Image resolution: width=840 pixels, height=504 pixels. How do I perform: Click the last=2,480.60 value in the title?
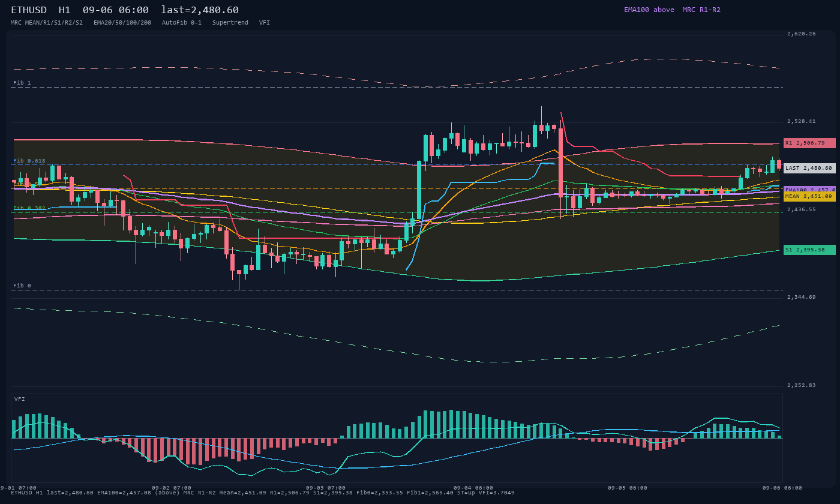click(200, 10)
